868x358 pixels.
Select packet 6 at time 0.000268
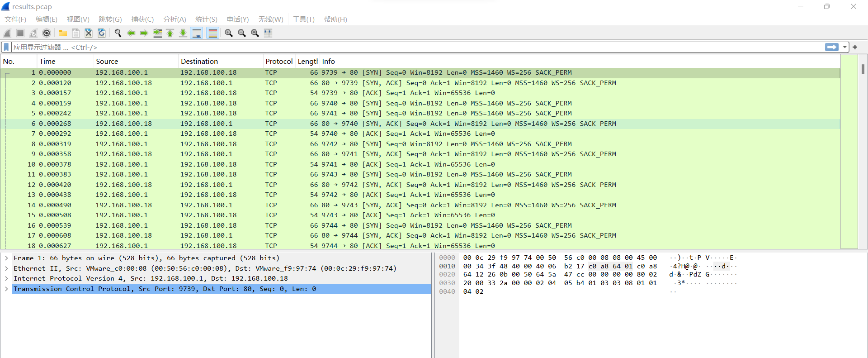pyautogui.click(x=420, y=124)
